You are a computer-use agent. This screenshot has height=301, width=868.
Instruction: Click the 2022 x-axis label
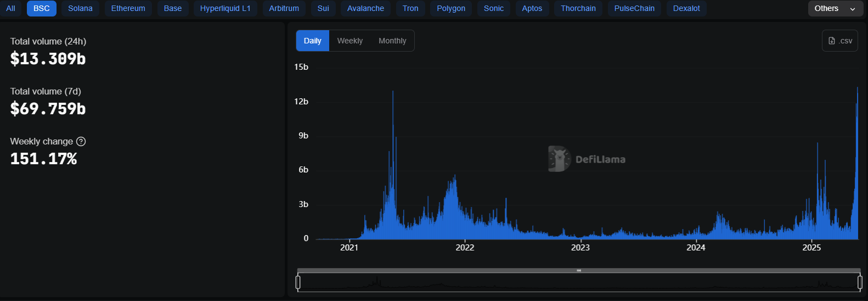coord(465,248)
